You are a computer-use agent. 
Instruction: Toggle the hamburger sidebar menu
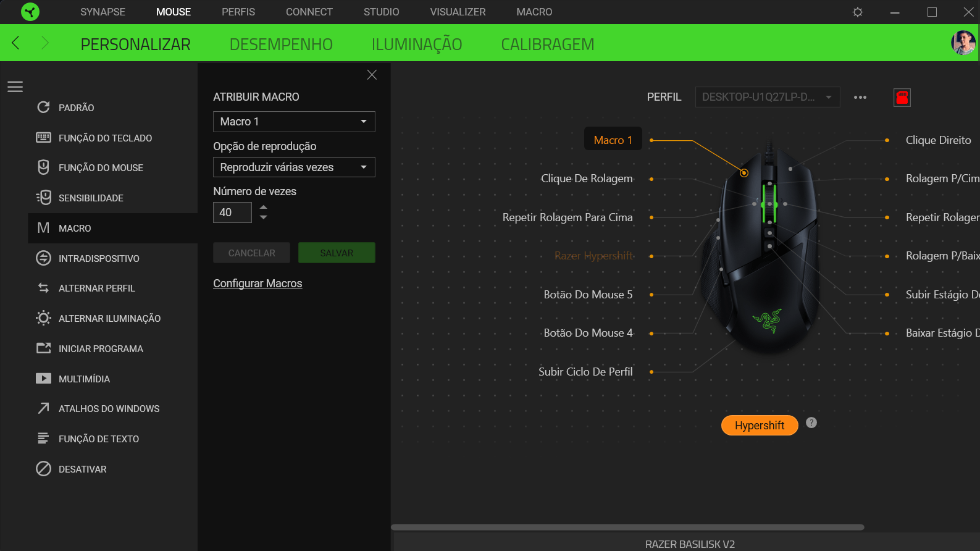pos(15,87)
